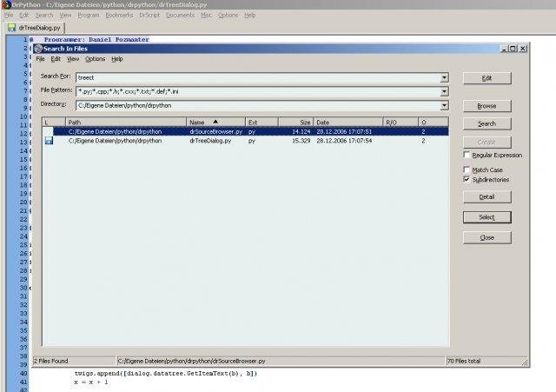Open DrPython Misc menu

click(207, 16)
